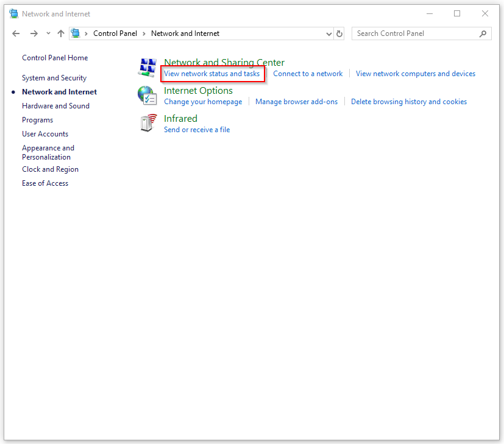Screen dimensions: 504x444
Task: Go to Hardware and Sound category
Action: pos(55,106)
